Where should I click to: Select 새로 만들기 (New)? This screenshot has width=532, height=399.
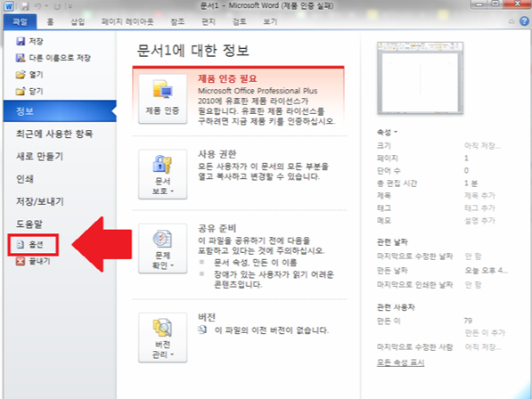click(x=40, y=156)
